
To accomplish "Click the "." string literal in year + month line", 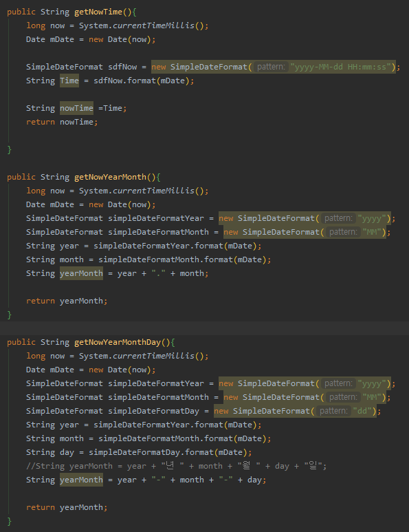I will (x=158, y=273).
